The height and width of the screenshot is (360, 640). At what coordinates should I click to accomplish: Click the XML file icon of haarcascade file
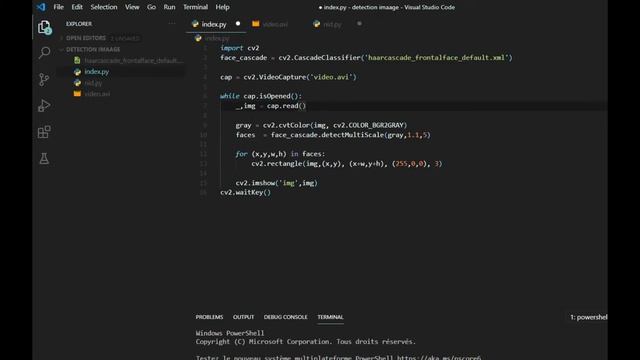(x=77, y=60)
